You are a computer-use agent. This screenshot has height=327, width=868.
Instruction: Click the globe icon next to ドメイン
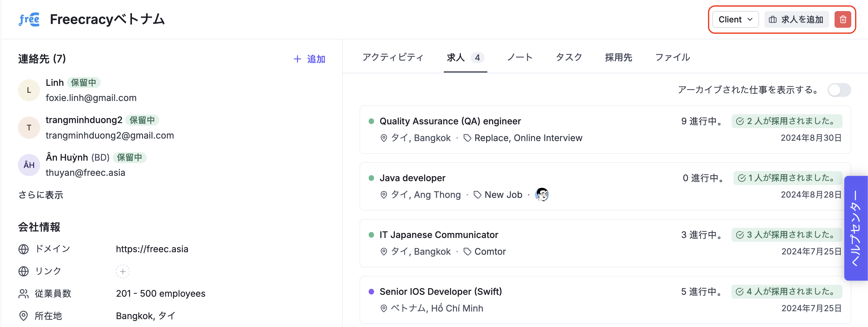click(24, 249)
